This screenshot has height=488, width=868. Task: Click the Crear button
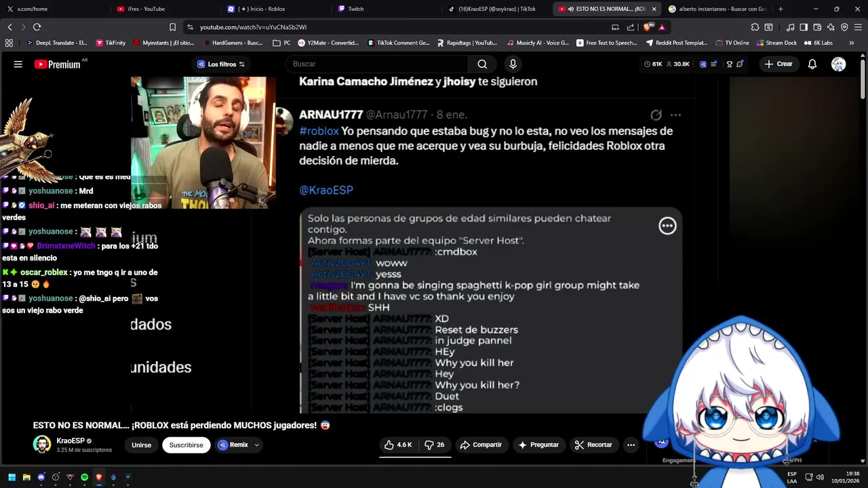[x=778, y=64]
